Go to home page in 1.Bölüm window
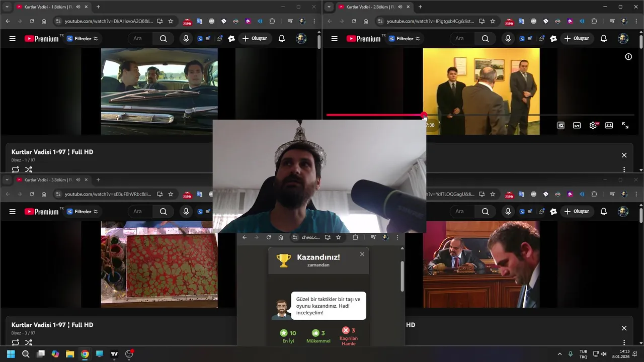This screenshot has height=362, width=644. [x=44, y=21]
